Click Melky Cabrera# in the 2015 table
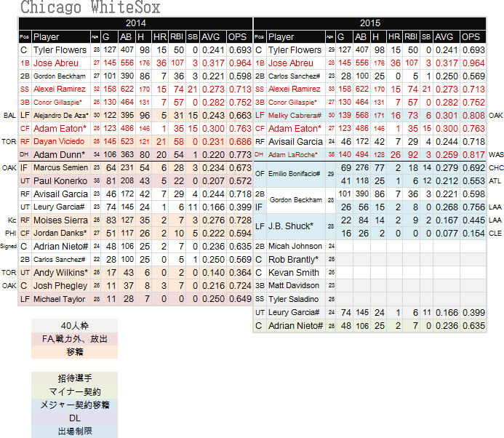Image resolution: width=504 pixels, height=438 pixels. [x=295, y=116]
